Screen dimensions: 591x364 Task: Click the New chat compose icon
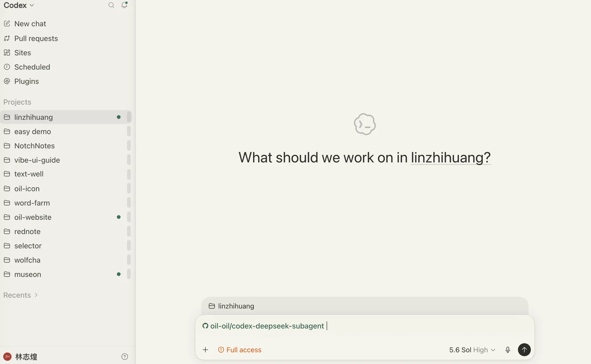(x=7, y=24)
